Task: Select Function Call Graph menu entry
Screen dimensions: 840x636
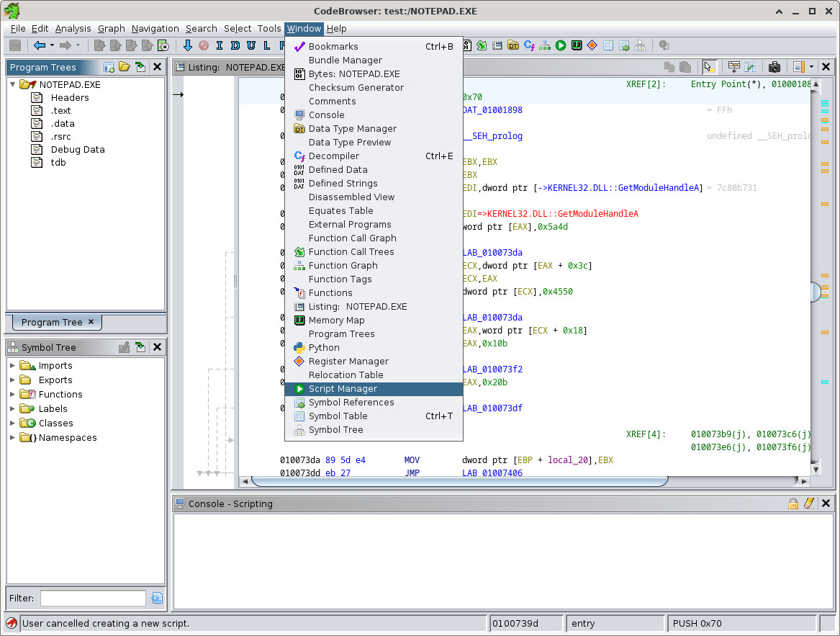Action: (x=374, y=238)
